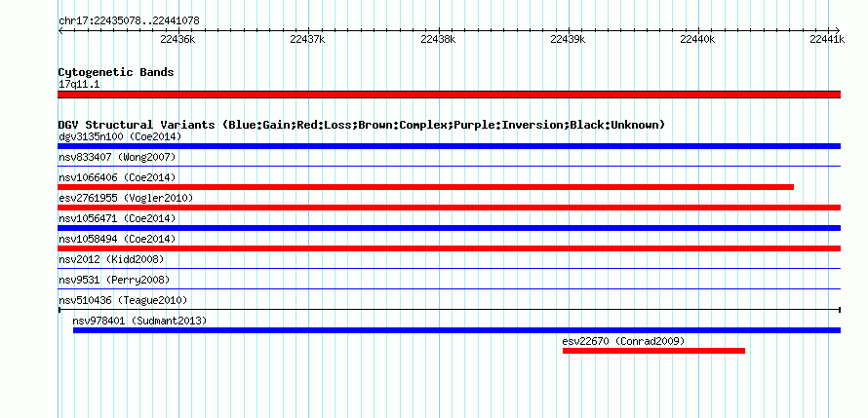Click the 22436k ruler tick label
This screenshot has height=418, width=868.
point(178,39)
